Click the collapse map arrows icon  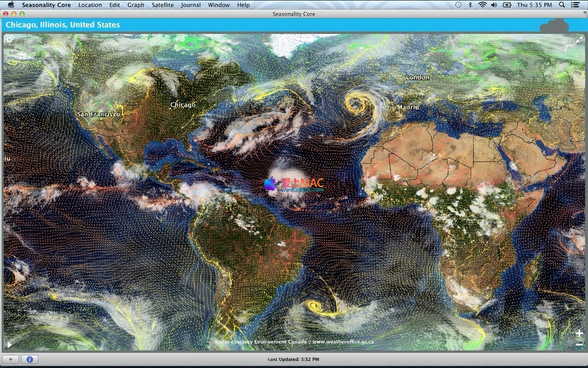(579, 40)
